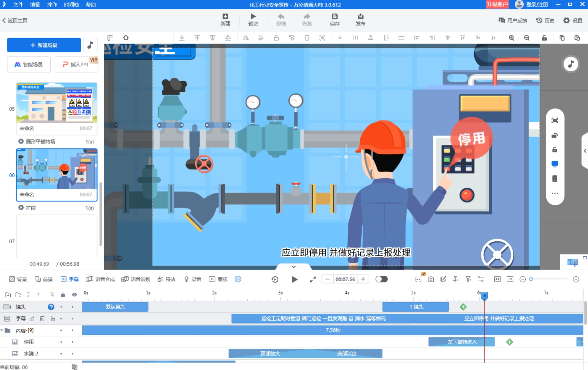
Task: Click the 新建 (New) toolbar icon
Action: [225, 19]
